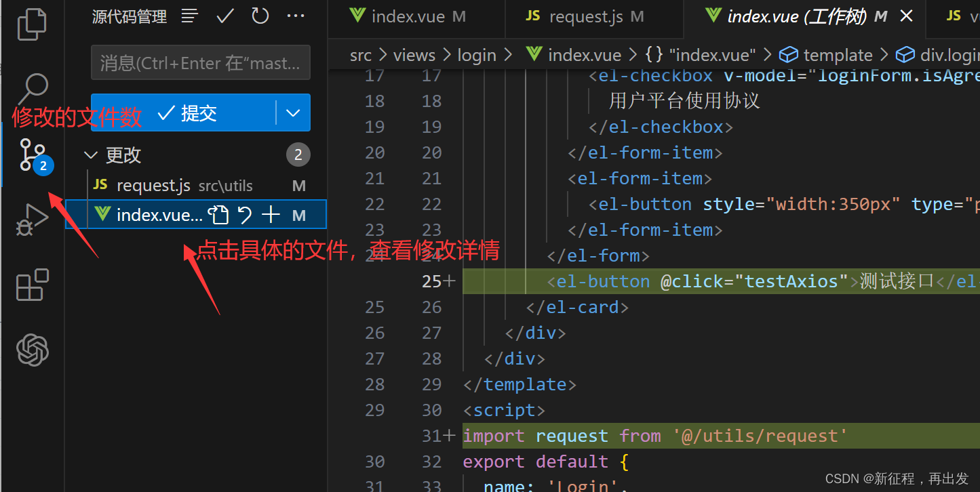This screenshot has width=980, height=492.
Task: Click the 2 changes count badge
Action: pos(298,155)
